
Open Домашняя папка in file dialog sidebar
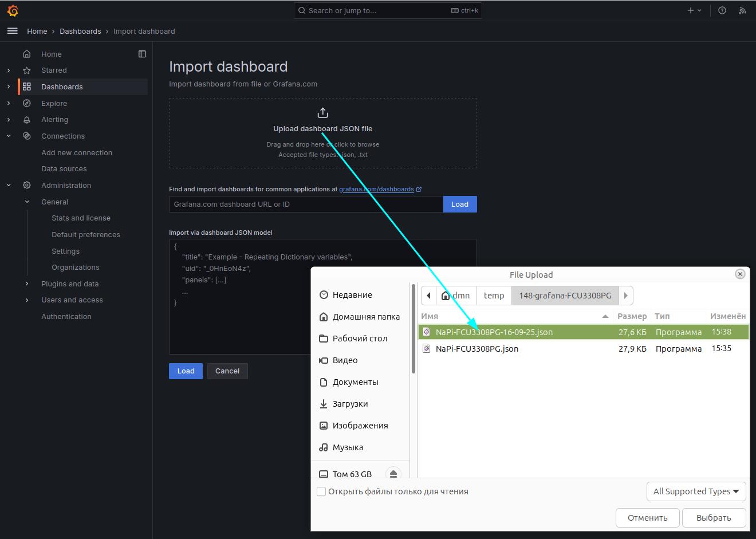coord(360,317)
